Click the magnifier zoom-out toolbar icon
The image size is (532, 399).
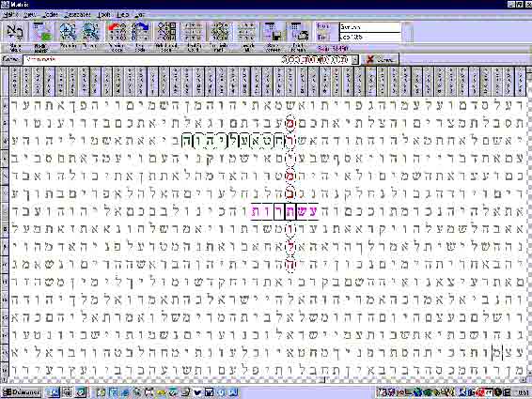pos(90,32)
